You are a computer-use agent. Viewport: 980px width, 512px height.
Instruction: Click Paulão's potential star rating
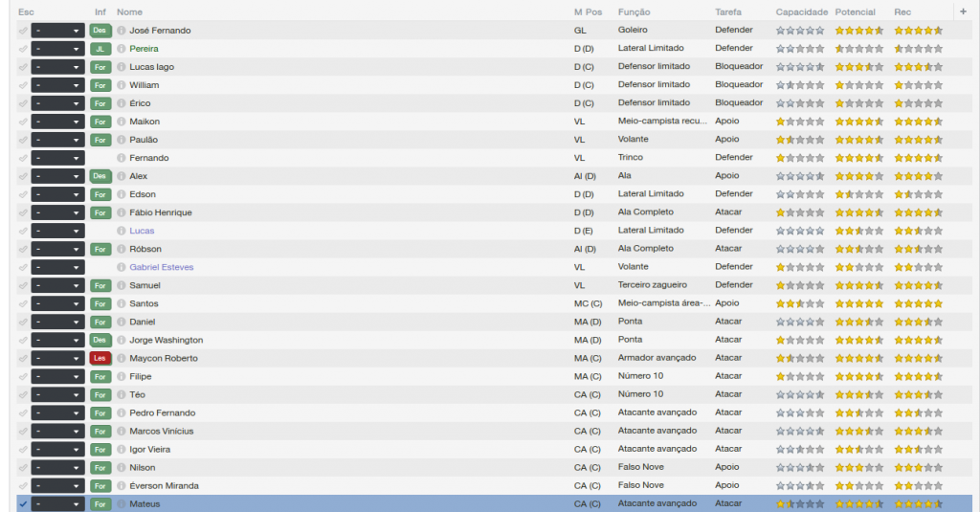click(858, 140)
